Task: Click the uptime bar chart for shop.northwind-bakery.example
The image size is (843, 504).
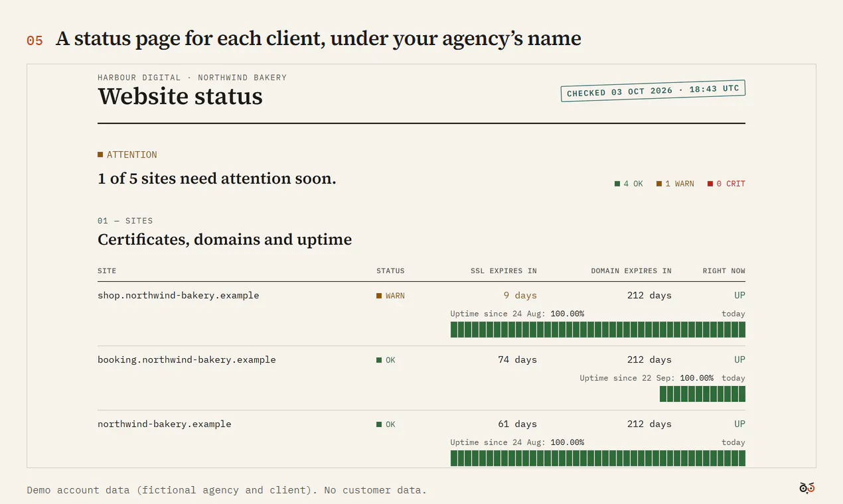Action: tap(598, 330)
